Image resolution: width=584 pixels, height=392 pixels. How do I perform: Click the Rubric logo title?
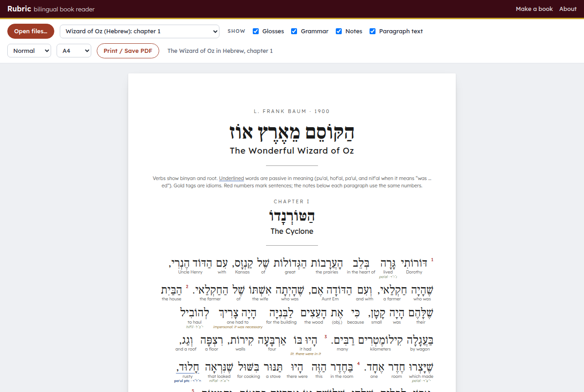(19, 9)
